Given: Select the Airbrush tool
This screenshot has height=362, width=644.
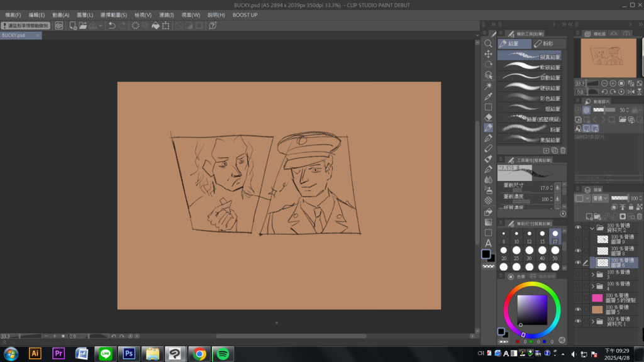Looking at the screenshot, I should (488, 190).
